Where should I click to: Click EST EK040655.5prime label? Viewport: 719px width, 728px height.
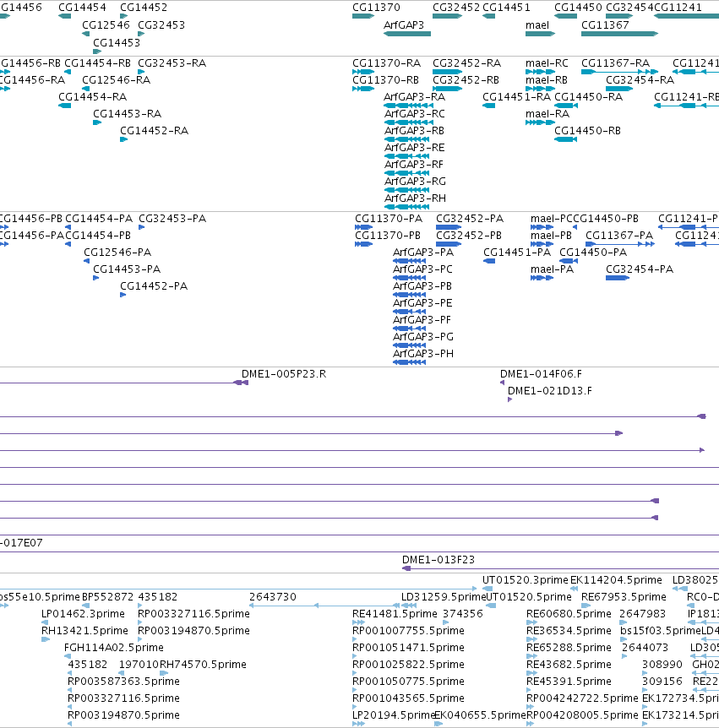coord(480,715)
